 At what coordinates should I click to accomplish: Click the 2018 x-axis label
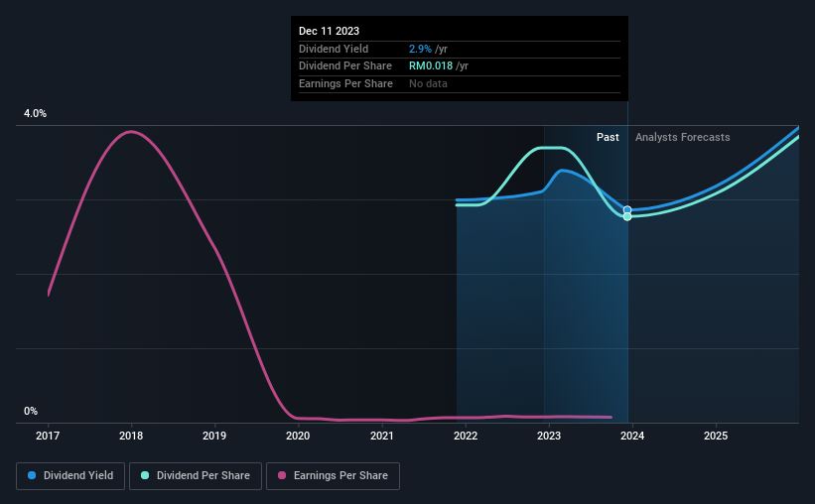pyautogui.click(x=131, y=436)
